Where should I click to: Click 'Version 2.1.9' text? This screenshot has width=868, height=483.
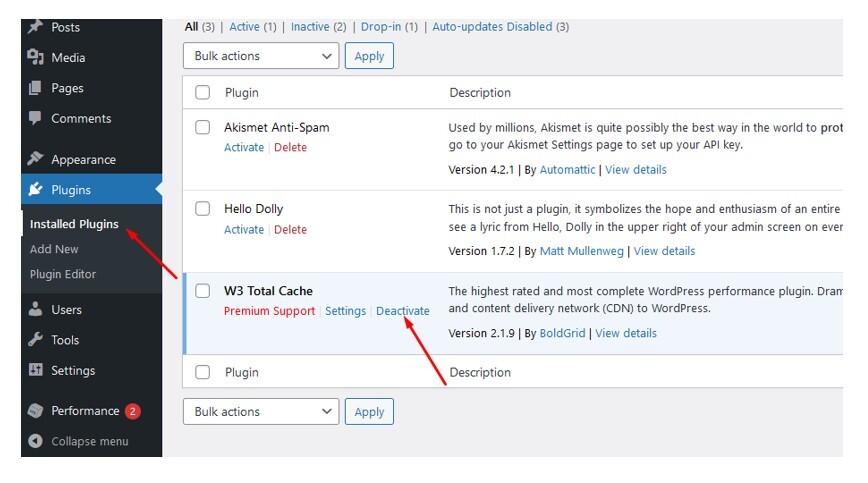[481, 333]
